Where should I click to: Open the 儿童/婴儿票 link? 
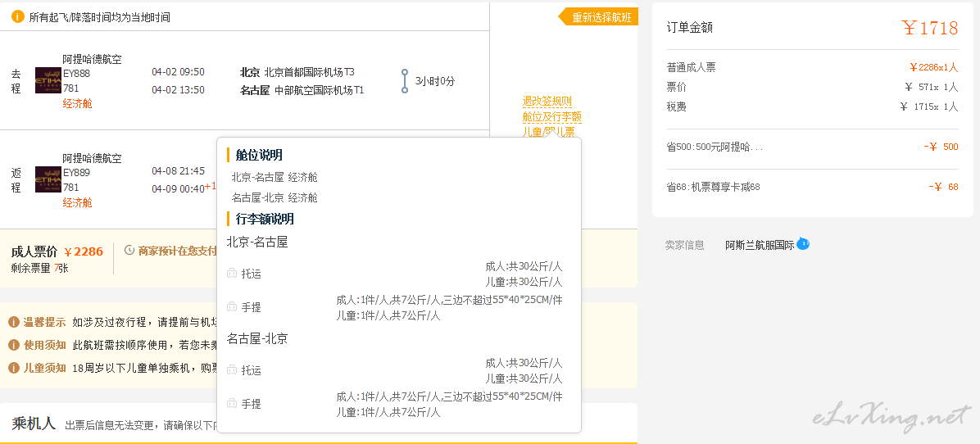(549, 132)
